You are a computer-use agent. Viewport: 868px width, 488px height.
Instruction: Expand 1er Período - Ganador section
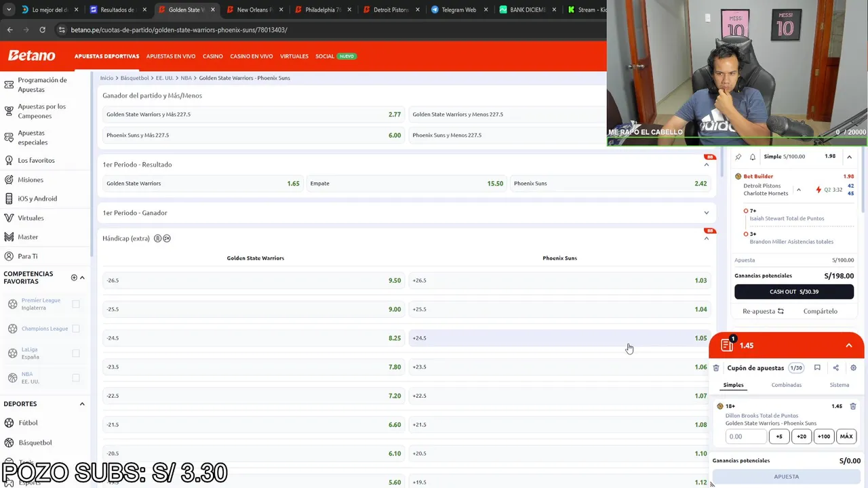706,213
